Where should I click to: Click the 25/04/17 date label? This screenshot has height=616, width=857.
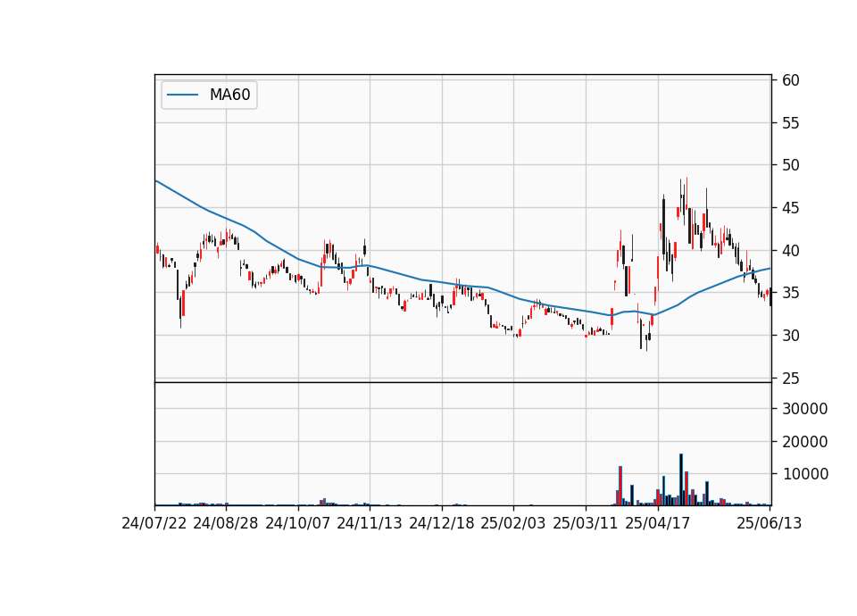point(658,523)
